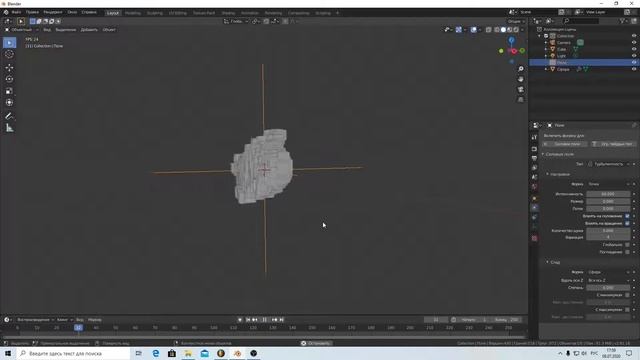Click the current frame marker on timeline

[x=78, y=327]
